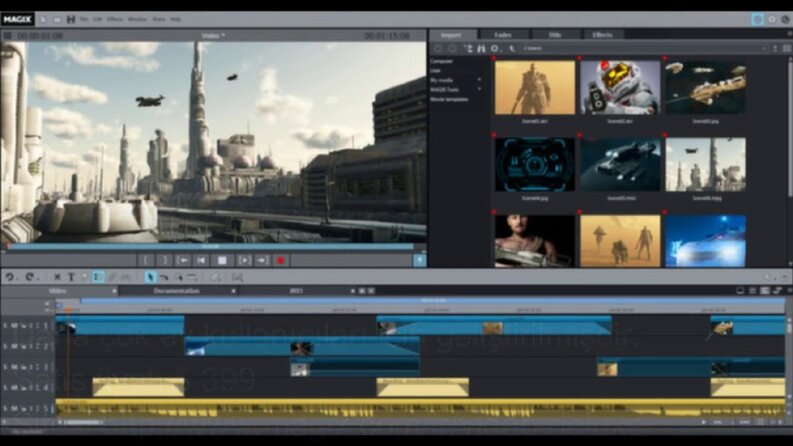
Task: Click the unlink icon next to grouping tools
Action: tap(125, 277)
